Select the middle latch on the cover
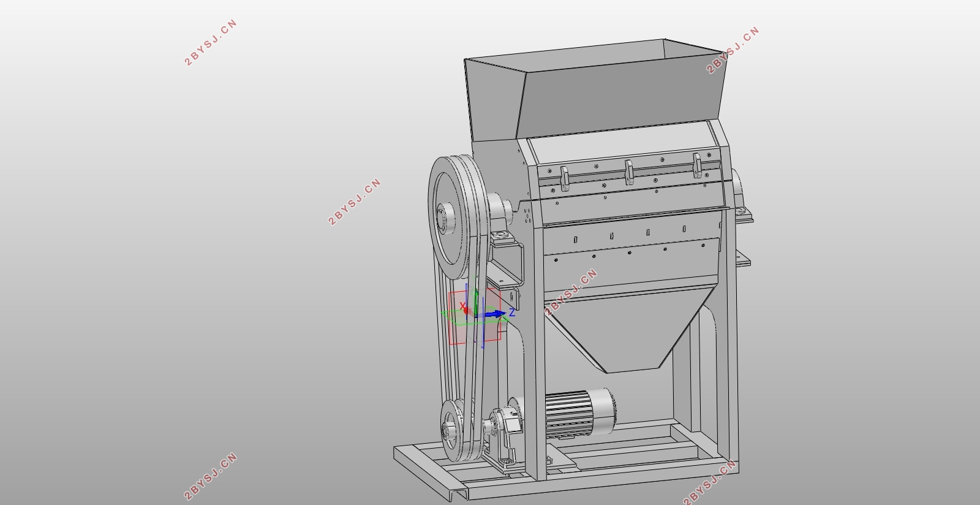The height and width of the screenshot is (505, 980). coord(629,172)
